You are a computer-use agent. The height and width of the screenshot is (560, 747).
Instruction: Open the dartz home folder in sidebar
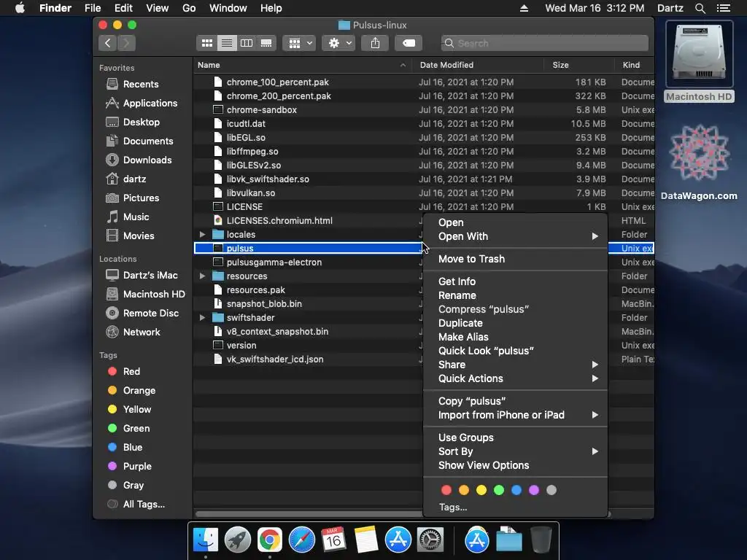125,179
